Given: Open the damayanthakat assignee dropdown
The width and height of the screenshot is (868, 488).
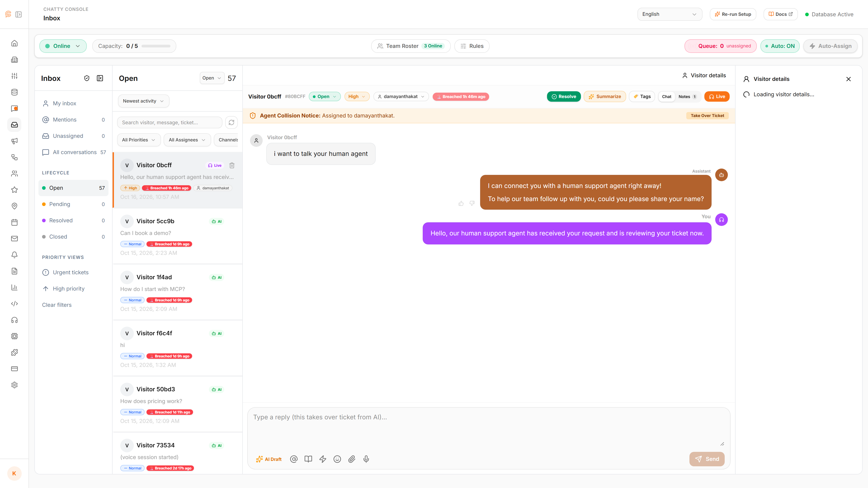Looking at the screenshot, I should (x=401, y=97).
